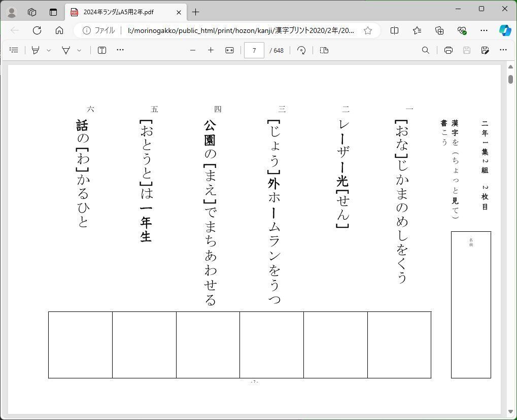This screenshot has height=420, width=517.
Task: Select the draw pen tool
Action: click(66, 50)
